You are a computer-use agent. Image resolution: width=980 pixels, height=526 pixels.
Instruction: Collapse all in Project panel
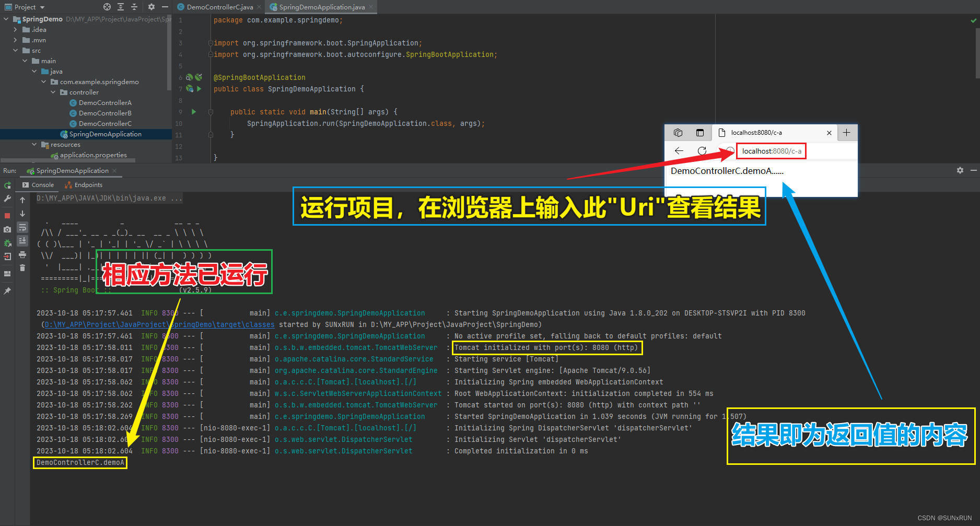click(x=134, y=7)
